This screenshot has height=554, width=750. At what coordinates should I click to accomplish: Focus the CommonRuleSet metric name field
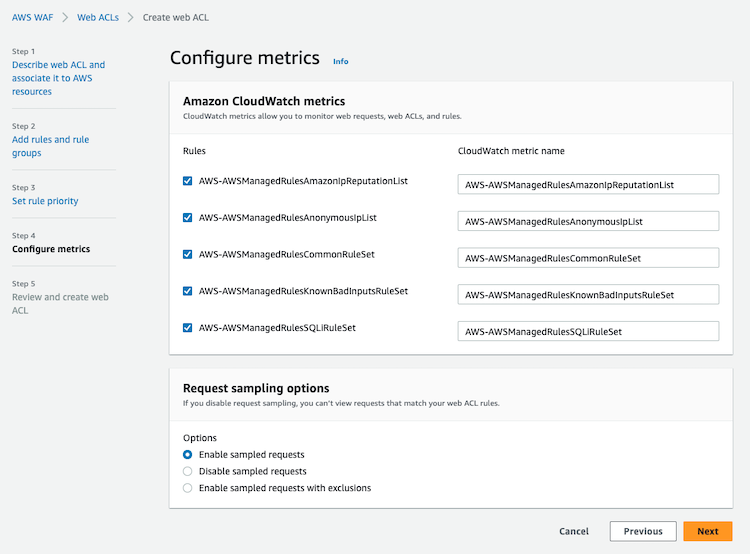click(x=588, y=258)
